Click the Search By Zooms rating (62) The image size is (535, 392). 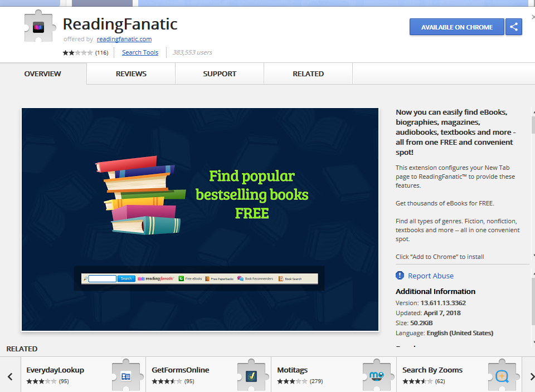424,381
